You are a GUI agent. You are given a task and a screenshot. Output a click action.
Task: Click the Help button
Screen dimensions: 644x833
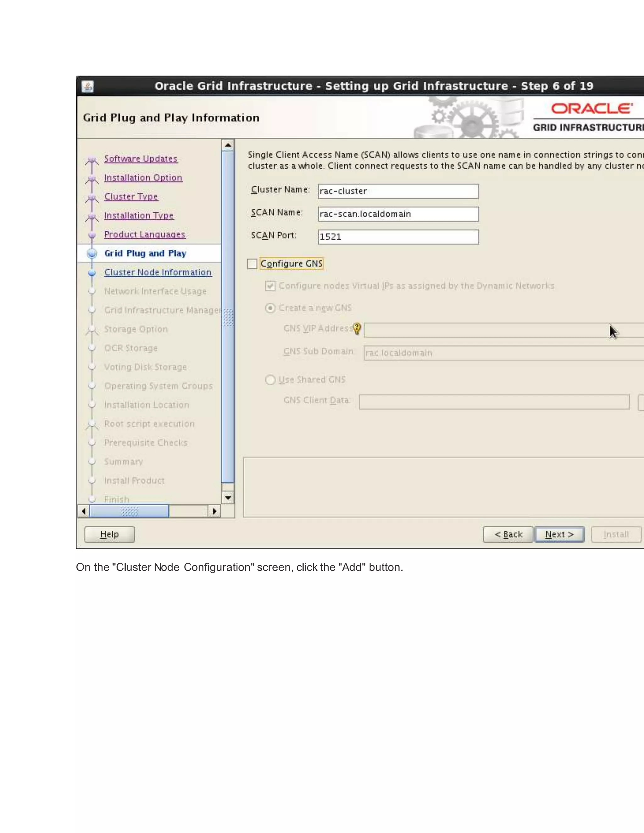109,534
